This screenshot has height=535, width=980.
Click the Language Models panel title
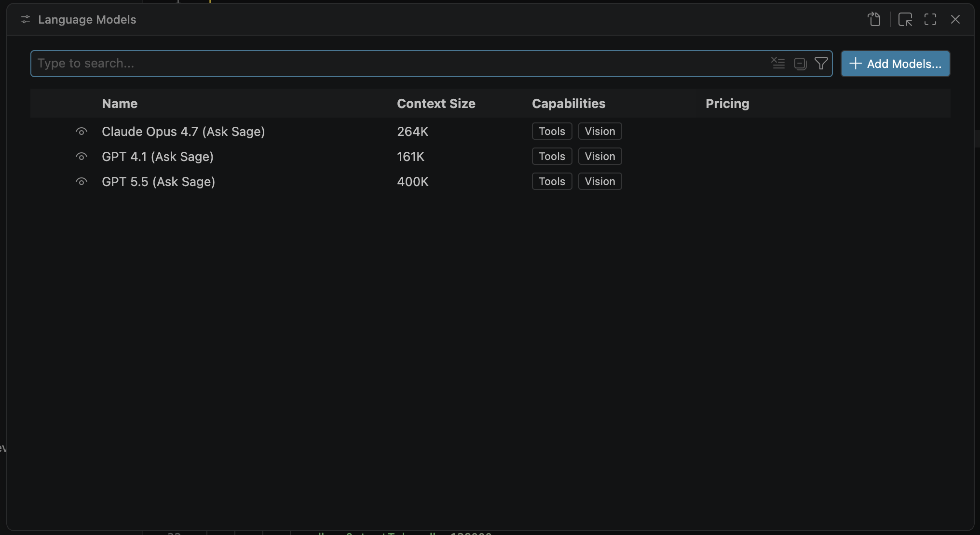point(87,20)
